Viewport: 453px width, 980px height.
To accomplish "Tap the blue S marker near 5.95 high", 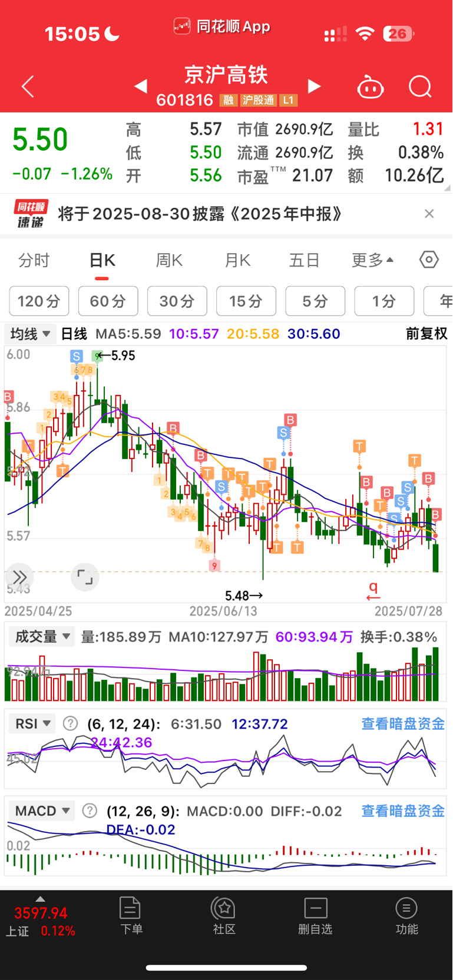I will (x=76, y=356).
